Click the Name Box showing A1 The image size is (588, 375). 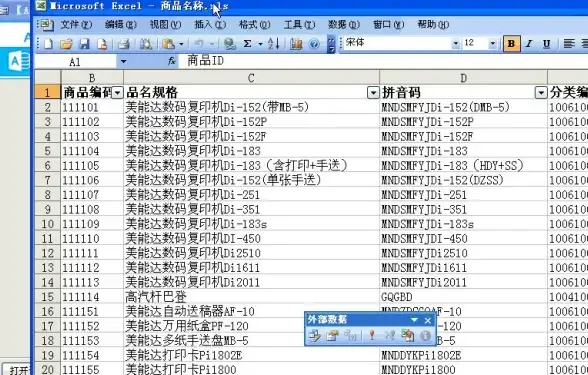tap(75, 61)
